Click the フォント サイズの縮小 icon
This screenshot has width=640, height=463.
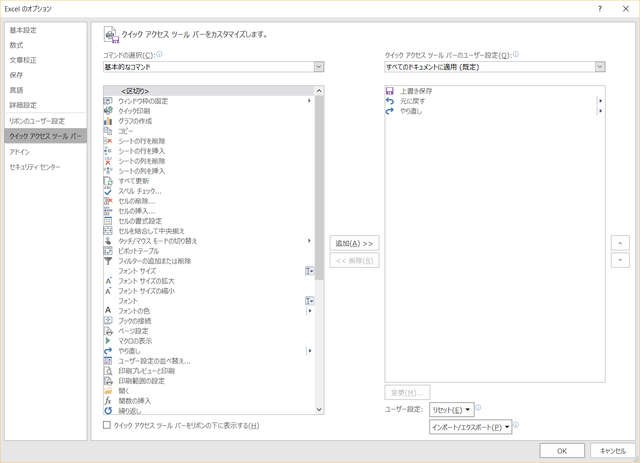tap(108, 291)
